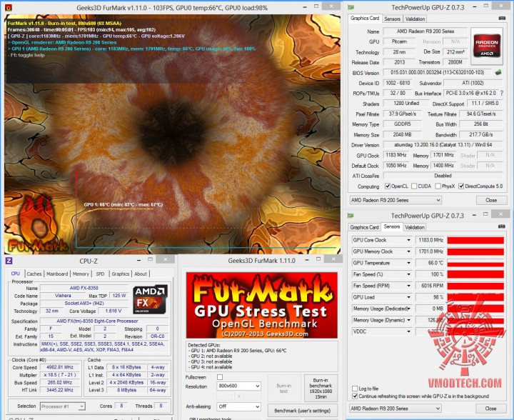The width and height of the screenshot is (514, 420).
Task: Switch to Validation tab in upper GPU-Z window
Action: (x=415, y=19)
